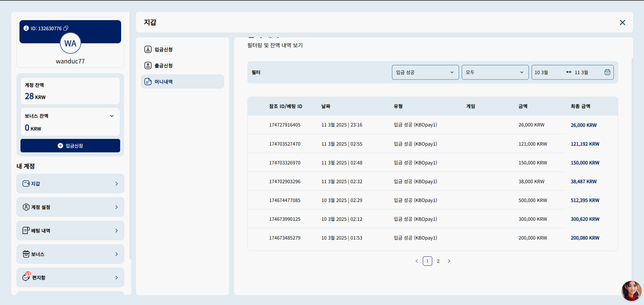Close the 지갑 wallet panel

tap(623, 22)
